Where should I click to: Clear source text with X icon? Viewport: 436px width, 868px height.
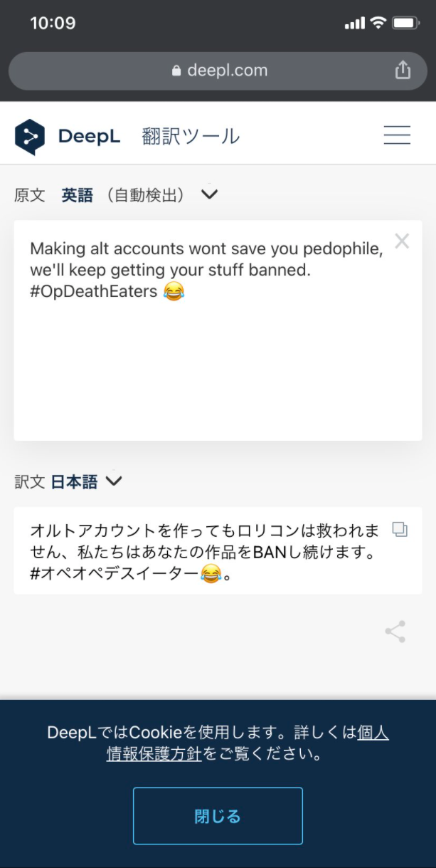point(402,241)
